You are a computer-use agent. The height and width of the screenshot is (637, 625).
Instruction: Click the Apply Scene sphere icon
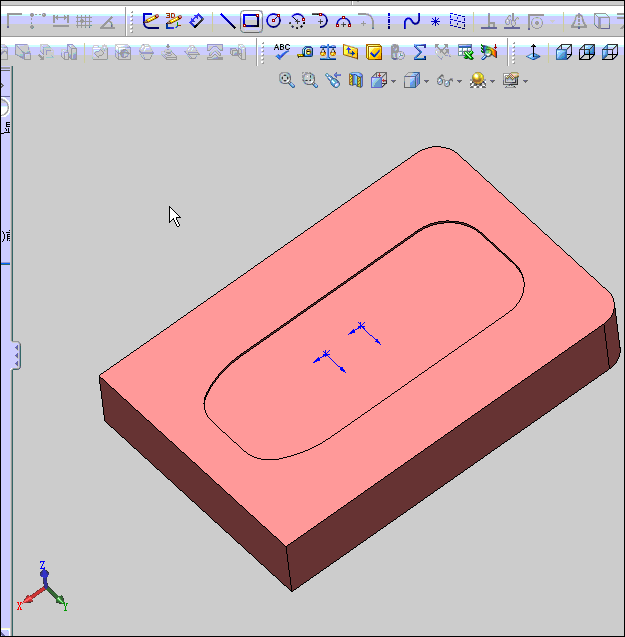coord(478,80)
